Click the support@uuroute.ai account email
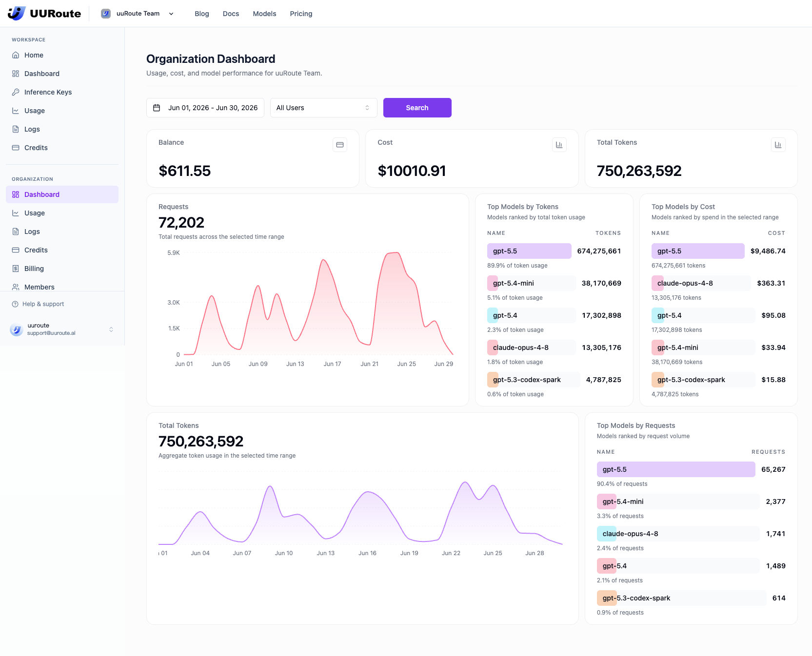This screenshot has width=812, height=656. [x=51, y=333]
